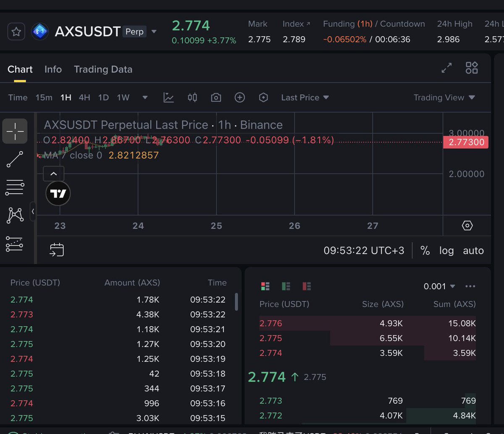Select the horizontal lines Fibonacci tool

tap(15, 187)
